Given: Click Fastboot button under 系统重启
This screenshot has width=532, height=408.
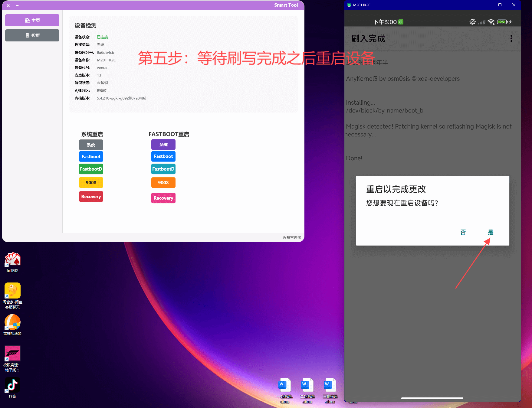Looking at the screenshot, I should click(91, 157).
